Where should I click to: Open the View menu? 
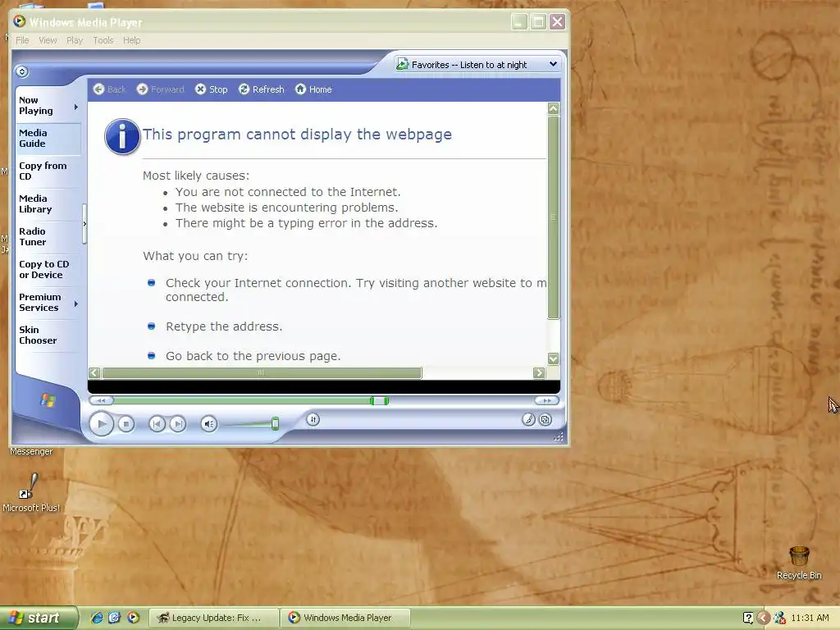(48, 40)
